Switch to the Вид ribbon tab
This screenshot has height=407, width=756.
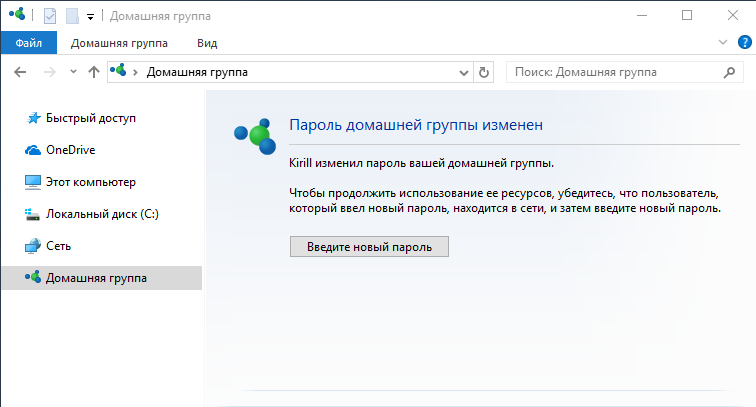[x=207, y=43]
